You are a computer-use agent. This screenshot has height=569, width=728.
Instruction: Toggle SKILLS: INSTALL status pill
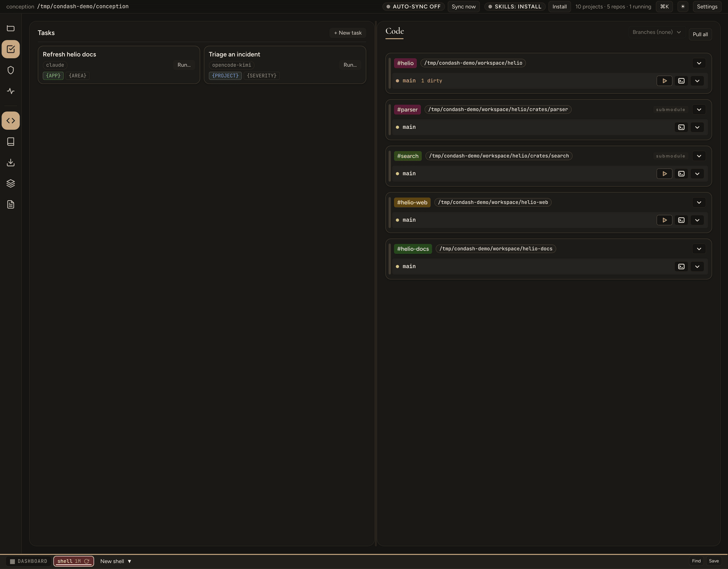[515, 6]
